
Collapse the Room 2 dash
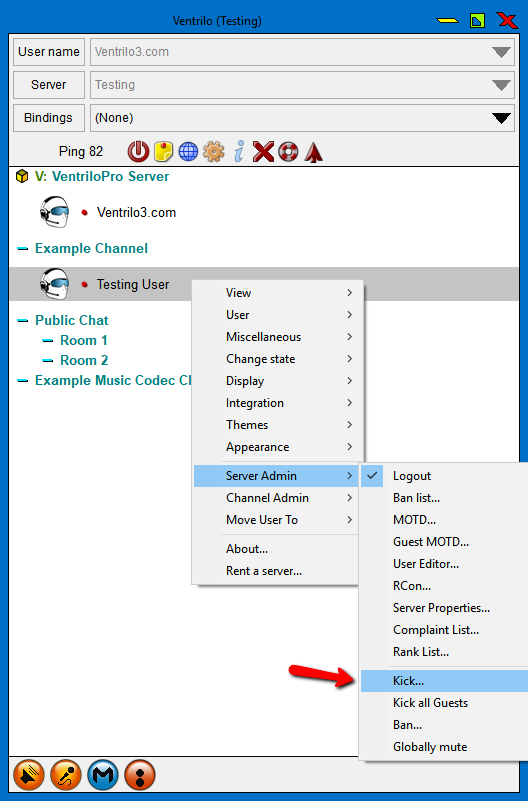[47, 361]
